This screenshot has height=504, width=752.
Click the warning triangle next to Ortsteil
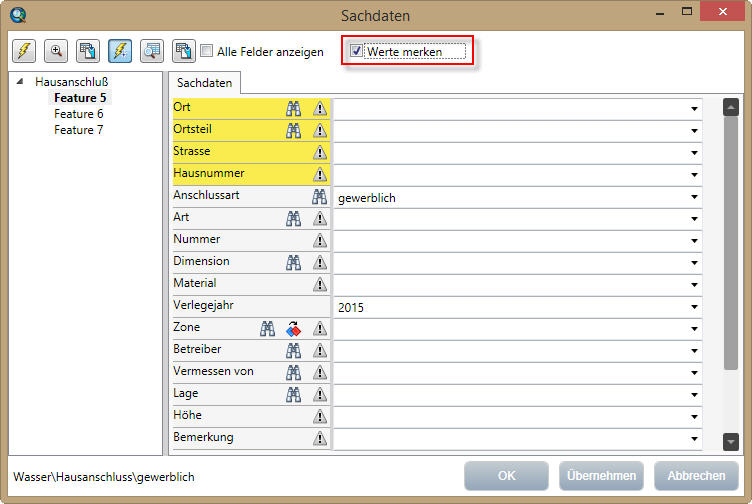click(320, 130)
